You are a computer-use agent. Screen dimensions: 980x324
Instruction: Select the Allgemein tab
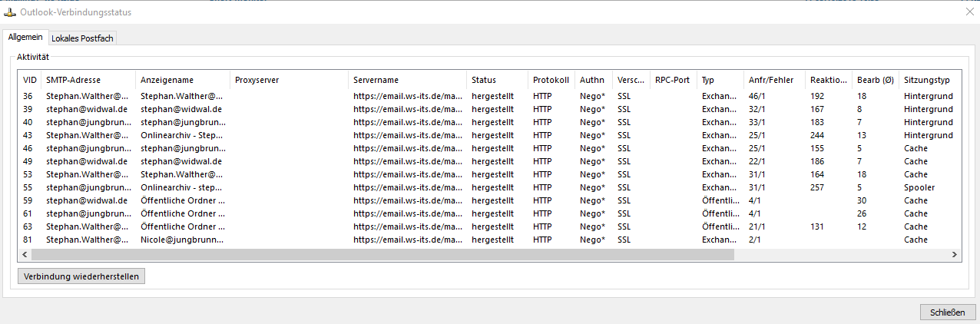pos(25,37)
